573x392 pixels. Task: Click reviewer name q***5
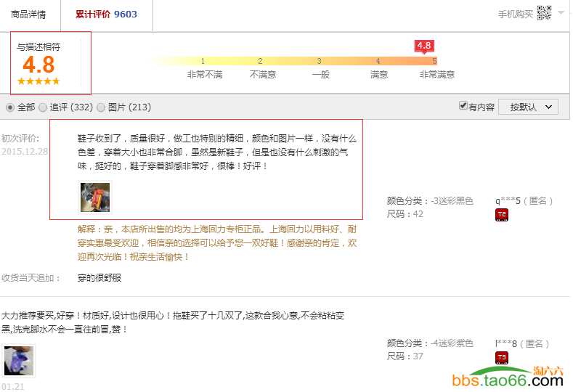coord(508,200)
